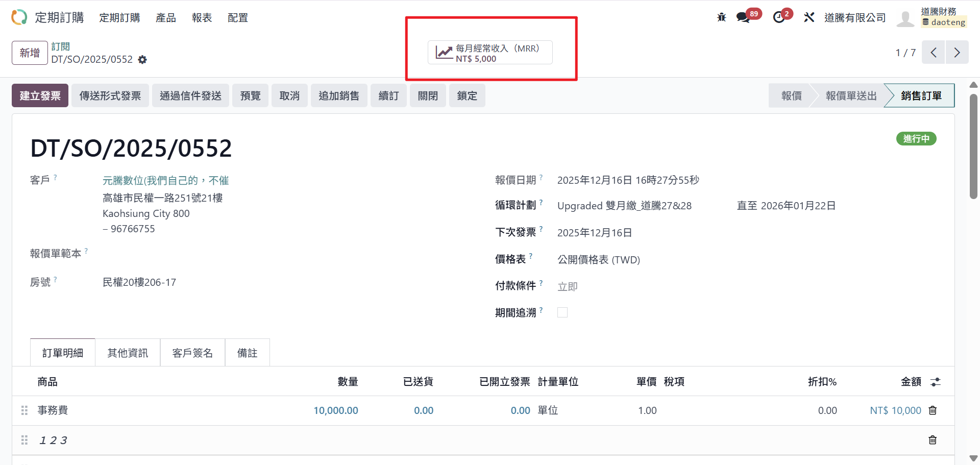Image resolution: width=980 pixels, height=465 pixels.
Task: Open the debug bug icon menu
Action: click(721, 17)
